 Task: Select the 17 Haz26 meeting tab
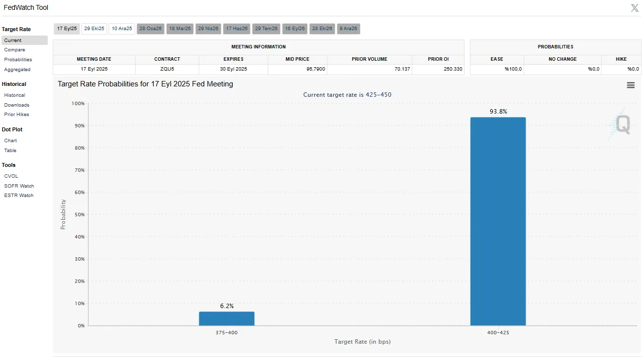pos(237,29)
